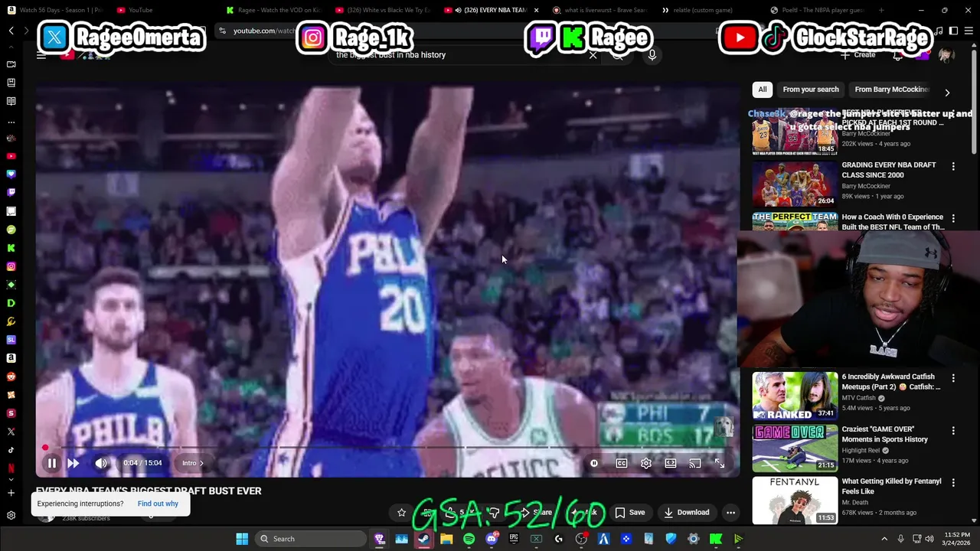
Task: Pause the YouTube video
Action: tap(51, 463)
